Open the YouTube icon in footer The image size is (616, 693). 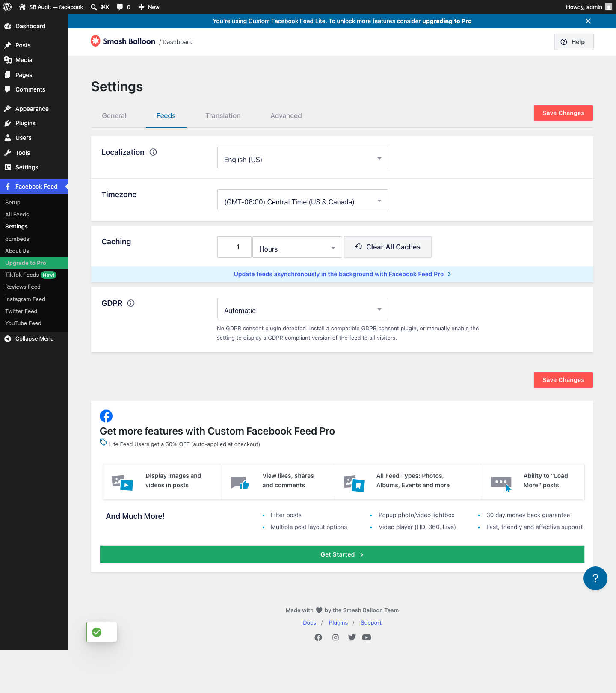pyautogui.click(x=367, y=637)
